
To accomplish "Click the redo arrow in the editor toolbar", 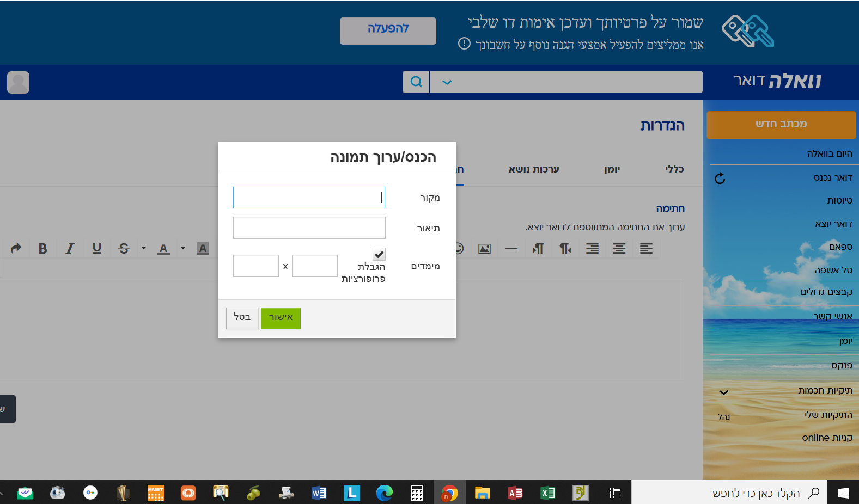I will click(x=16, y=248).
